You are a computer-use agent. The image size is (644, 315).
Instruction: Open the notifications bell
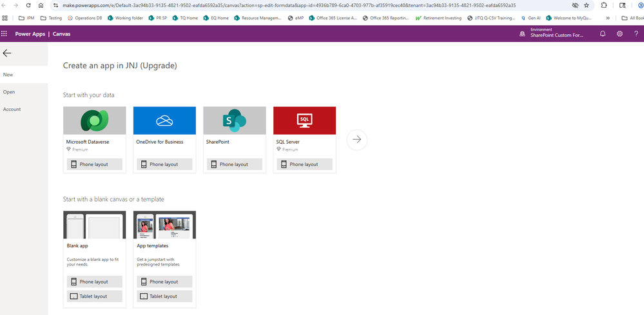603,34
